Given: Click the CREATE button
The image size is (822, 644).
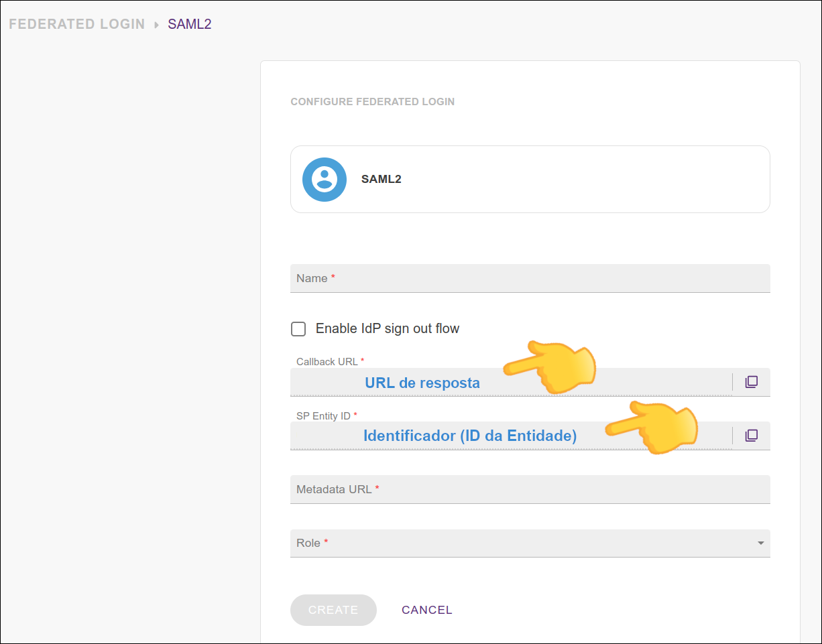Looking at the screenshot, I should point(333,610).
